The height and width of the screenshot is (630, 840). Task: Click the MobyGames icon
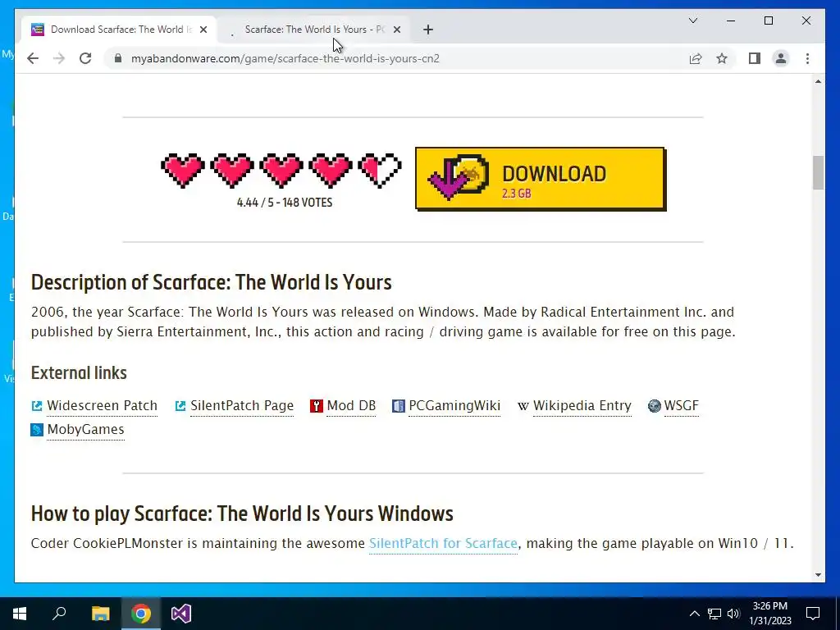37,430
